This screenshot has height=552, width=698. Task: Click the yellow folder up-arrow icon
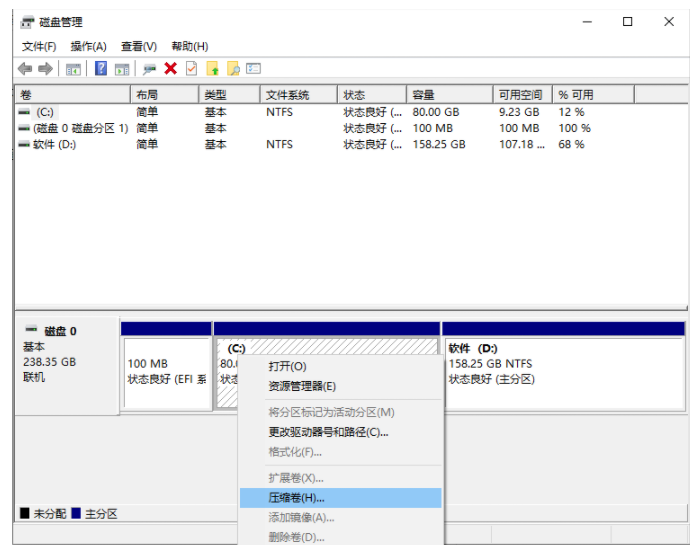click(x=212, y=68)
